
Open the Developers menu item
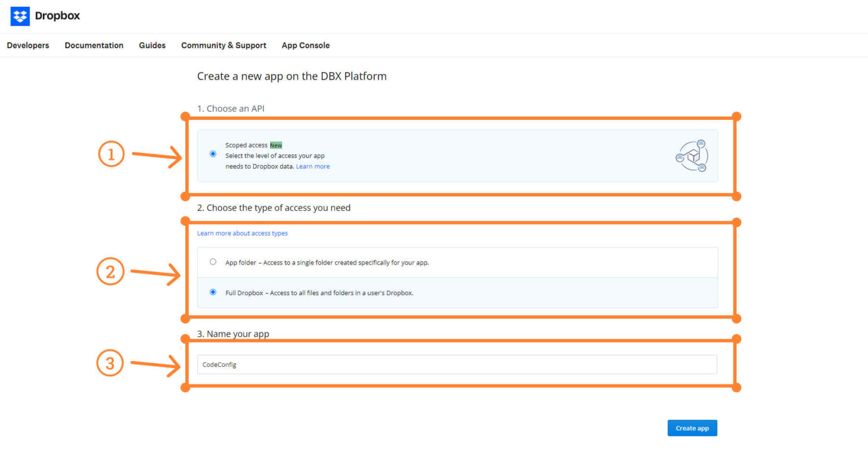[x=28, y=45]
